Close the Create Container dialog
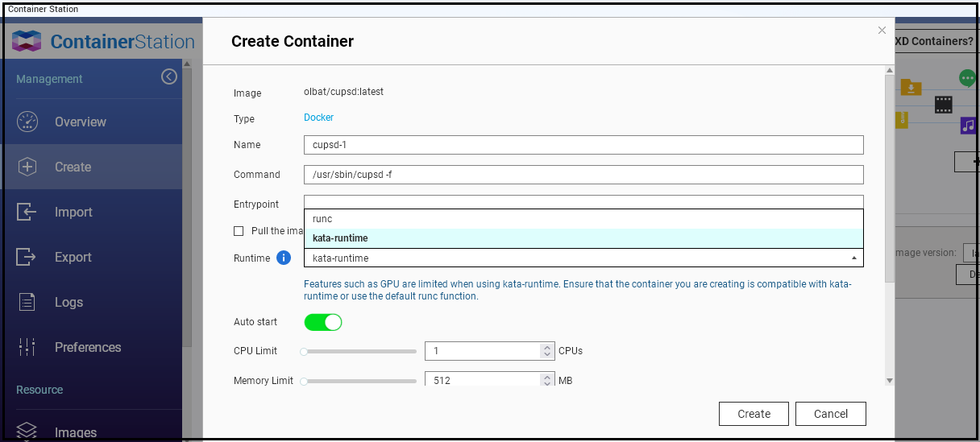Image resolution: width=980 pixels, height=442 pixels. 882,30
